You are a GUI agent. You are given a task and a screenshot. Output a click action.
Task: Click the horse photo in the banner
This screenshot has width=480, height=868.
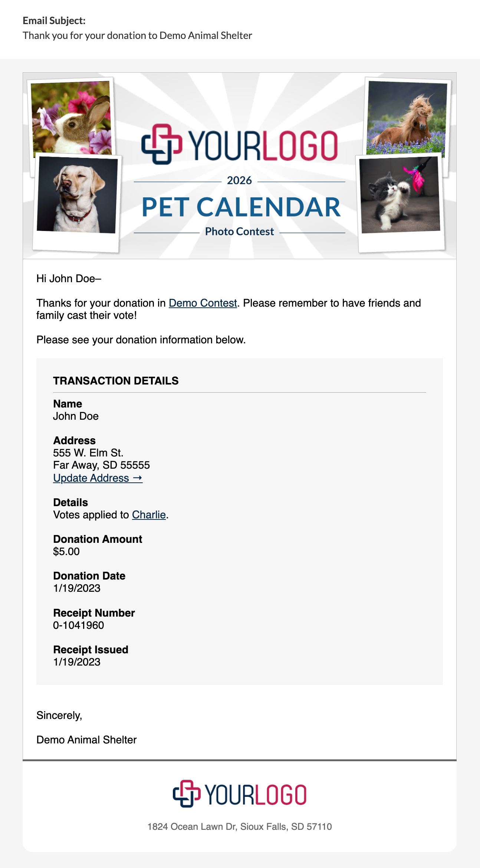pos(407,118)
